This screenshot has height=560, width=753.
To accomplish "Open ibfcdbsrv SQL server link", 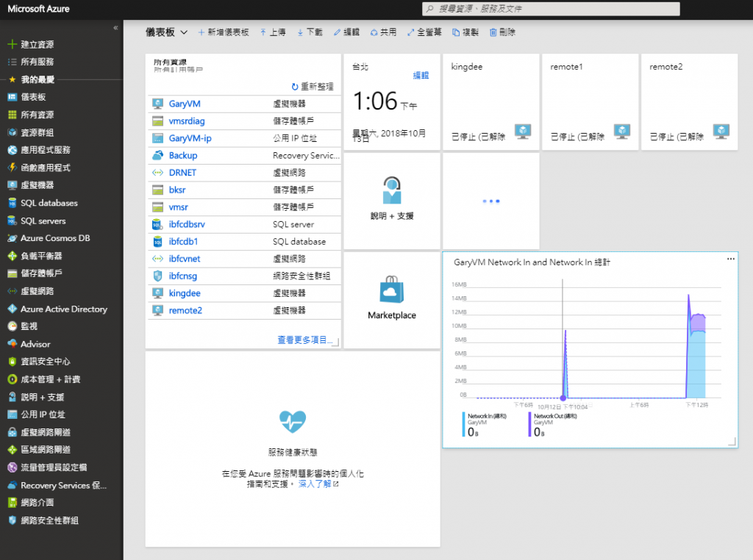I will (x=187, y=224).
